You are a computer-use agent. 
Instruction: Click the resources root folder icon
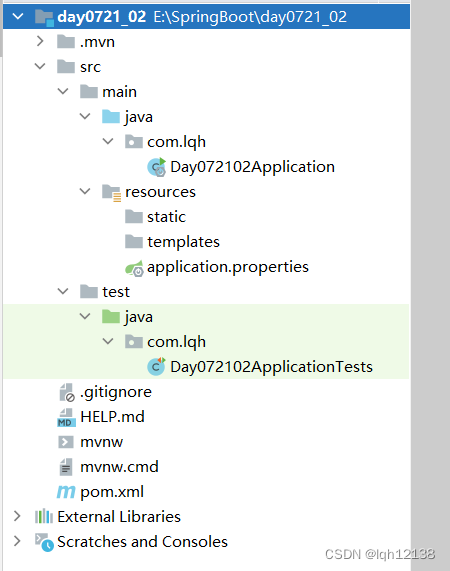pos(111,192)
